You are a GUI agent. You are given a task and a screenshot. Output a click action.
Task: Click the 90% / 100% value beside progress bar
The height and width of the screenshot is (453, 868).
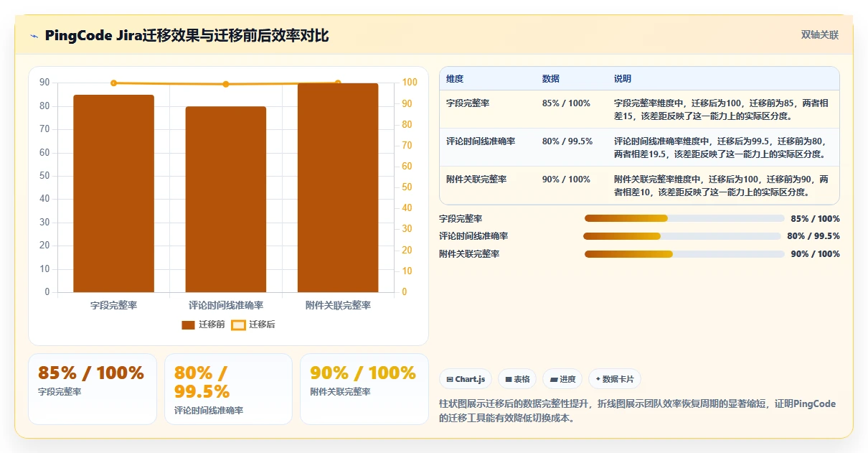coord(815,254)
